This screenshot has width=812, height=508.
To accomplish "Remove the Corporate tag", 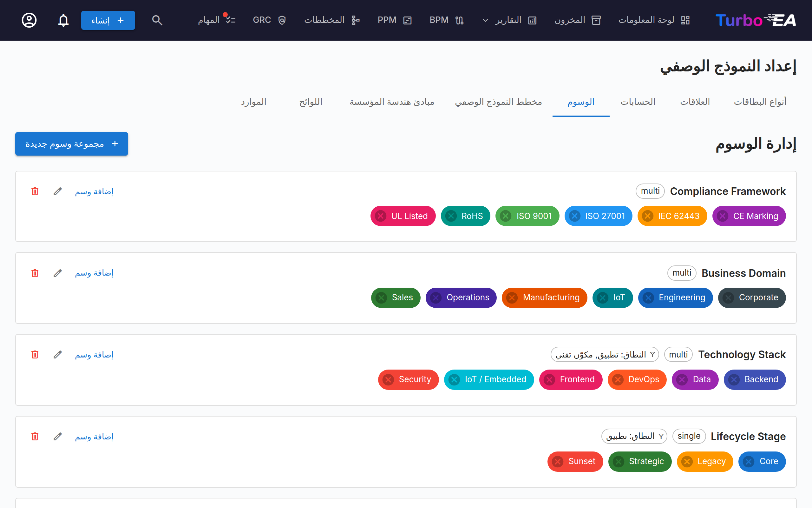I will tap(728, 298).
